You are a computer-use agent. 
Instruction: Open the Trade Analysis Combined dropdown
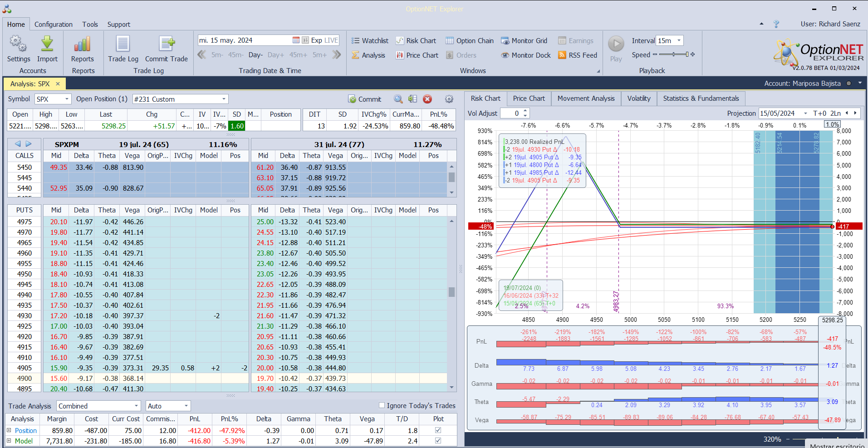[x=136, y=406]
